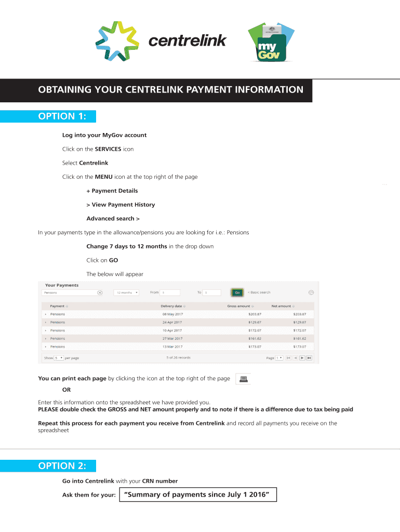Screen dimensions: 400x532
Task: Expand the 24 Apr 2017 Pensions row
Action: 46,322
